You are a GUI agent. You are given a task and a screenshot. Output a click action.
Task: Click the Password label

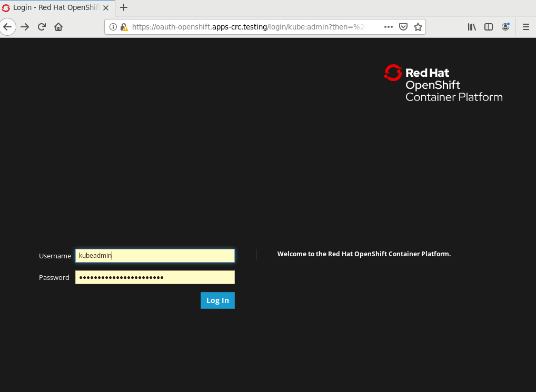tap(54, 278)
